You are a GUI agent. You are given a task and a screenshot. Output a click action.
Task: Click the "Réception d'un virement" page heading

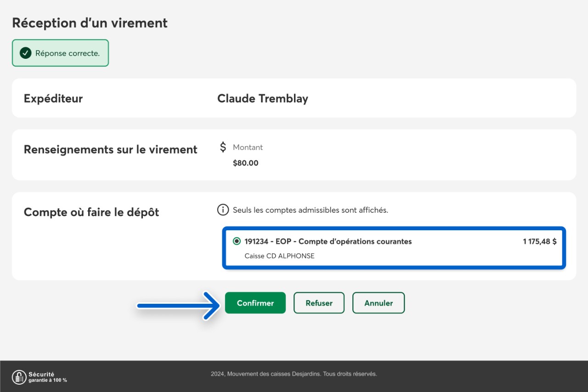pyautogui.click(x=90, y=23)
